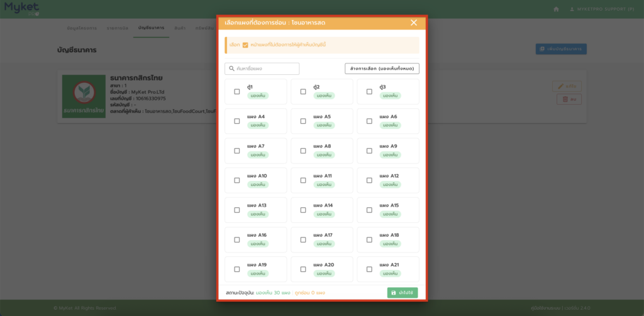Switch to the บัญชีธนาคาร tab
This screenshot has width=644, height=316.
pyautogui.click(x=151, y=29)
